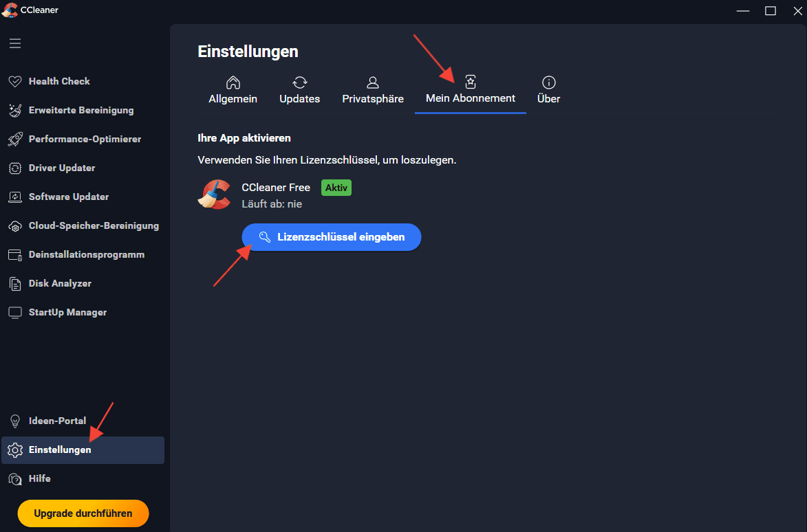The image size is (807, 532).
Task: Toggle the hamburger sidebar menu icon
Action: click(15, 43)
